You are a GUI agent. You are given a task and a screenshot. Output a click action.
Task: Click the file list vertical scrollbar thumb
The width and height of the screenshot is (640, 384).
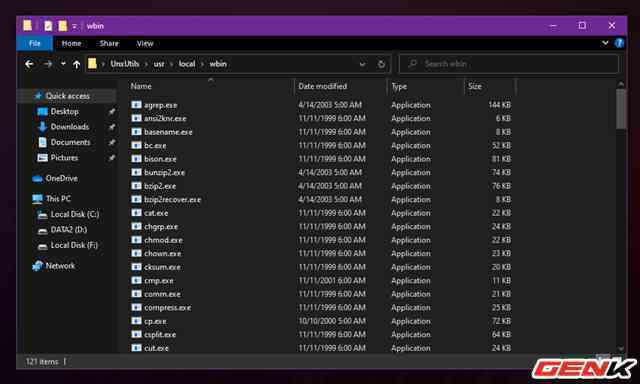coord(621,109)
